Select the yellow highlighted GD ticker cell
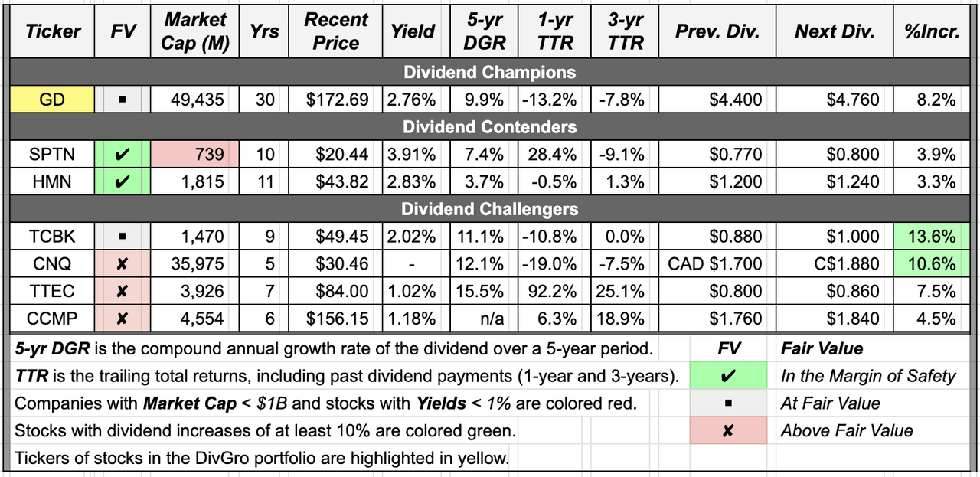 point(52,100)
